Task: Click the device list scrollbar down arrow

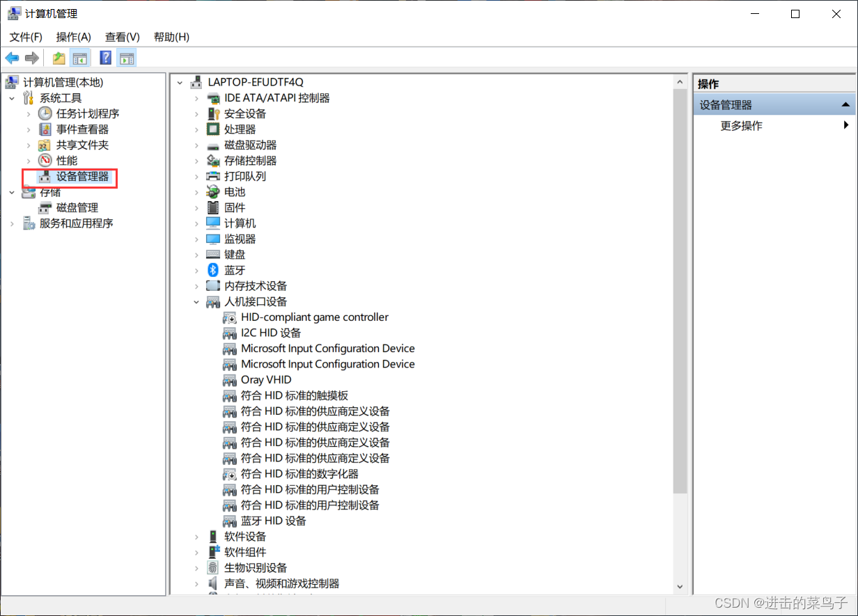Action: coord(680,586)
